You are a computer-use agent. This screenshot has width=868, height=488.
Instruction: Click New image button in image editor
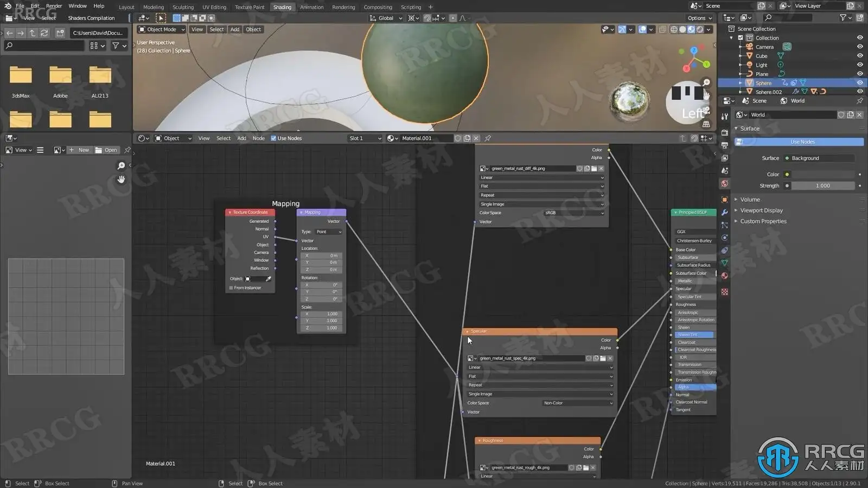tap(79, 150)
